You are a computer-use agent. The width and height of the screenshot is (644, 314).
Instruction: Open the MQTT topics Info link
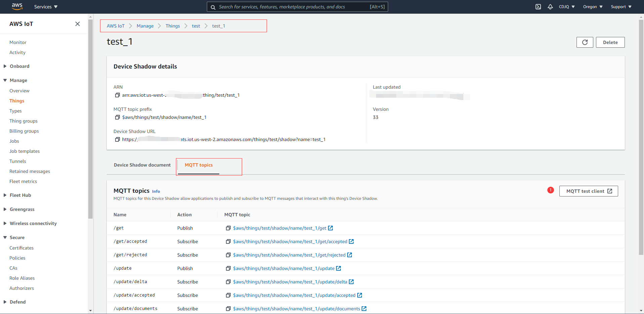(156, 191)
